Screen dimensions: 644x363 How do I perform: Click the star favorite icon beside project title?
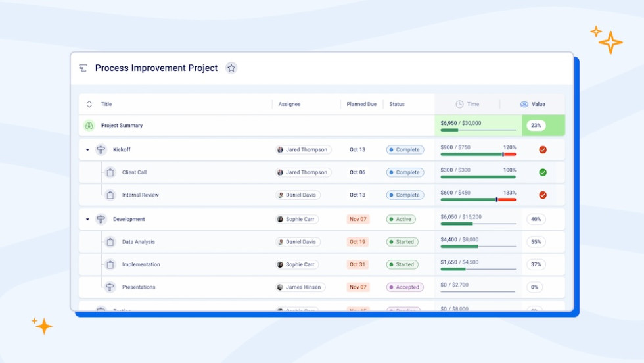click(231, 68)
